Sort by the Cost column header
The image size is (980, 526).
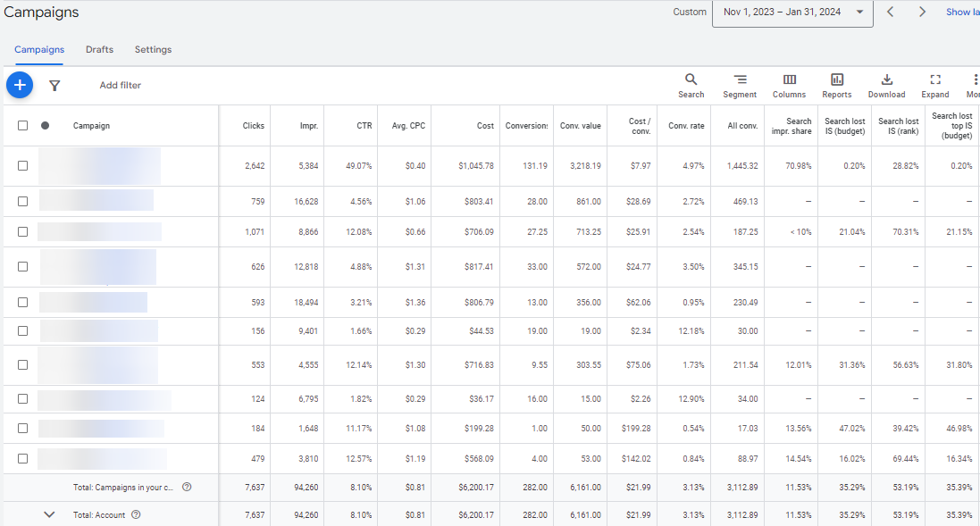pyautogui.click(x=485, y=126)
